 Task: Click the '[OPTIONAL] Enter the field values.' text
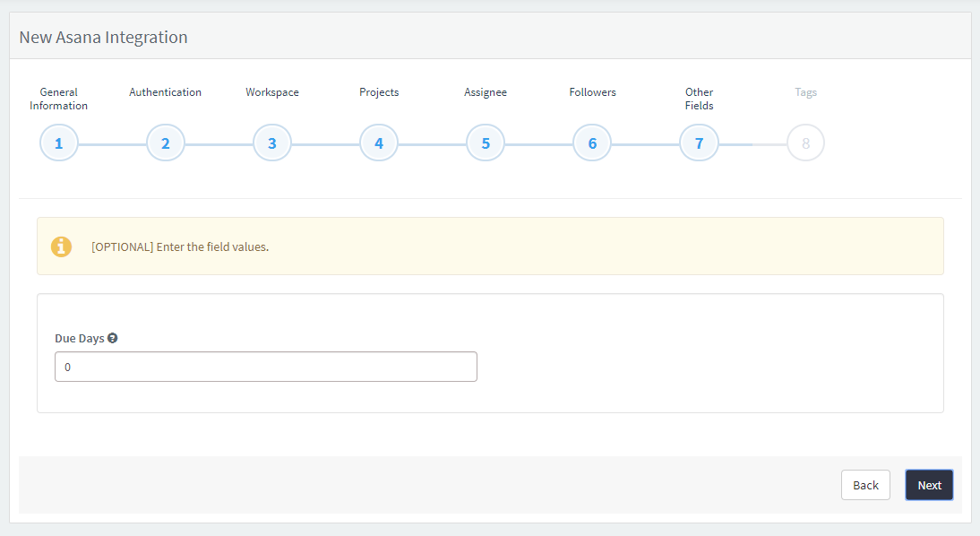[x=180, y=247]
